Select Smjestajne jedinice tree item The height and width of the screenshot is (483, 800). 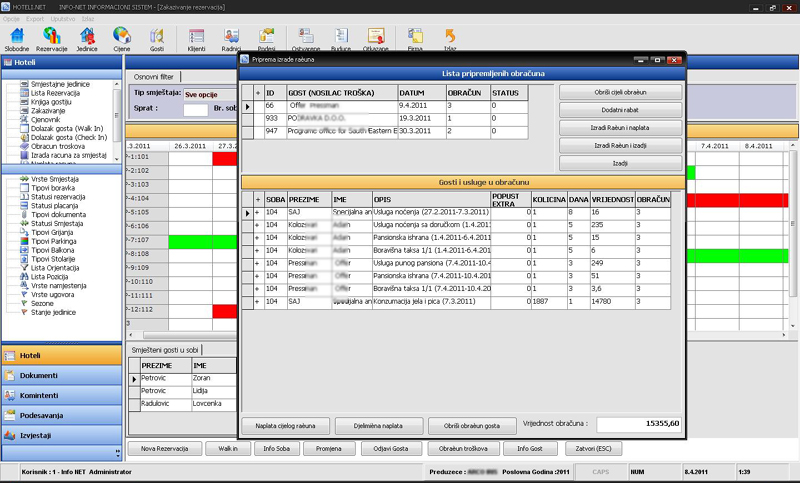(x=60, y=84)
